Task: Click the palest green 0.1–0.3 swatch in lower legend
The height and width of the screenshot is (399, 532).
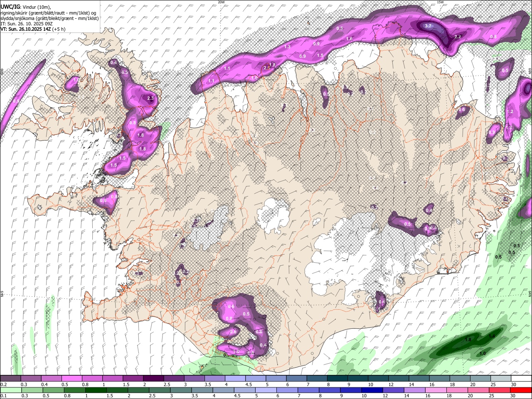Action: point(10,390)
